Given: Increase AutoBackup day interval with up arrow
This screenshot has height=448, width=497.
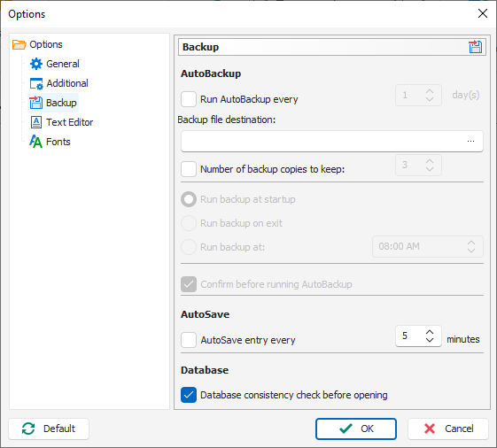Looking at the screenshot, I should click(x=430, y=91).
